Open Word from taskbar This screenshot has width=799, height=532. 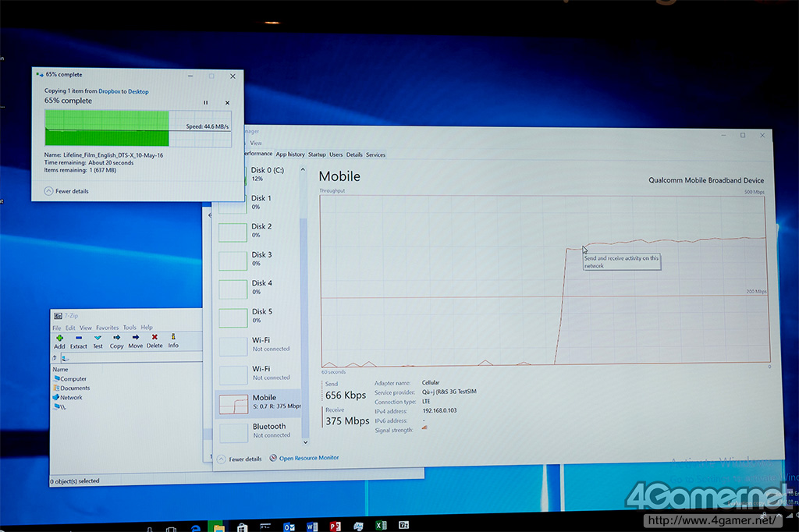click(x=312, y=527)
